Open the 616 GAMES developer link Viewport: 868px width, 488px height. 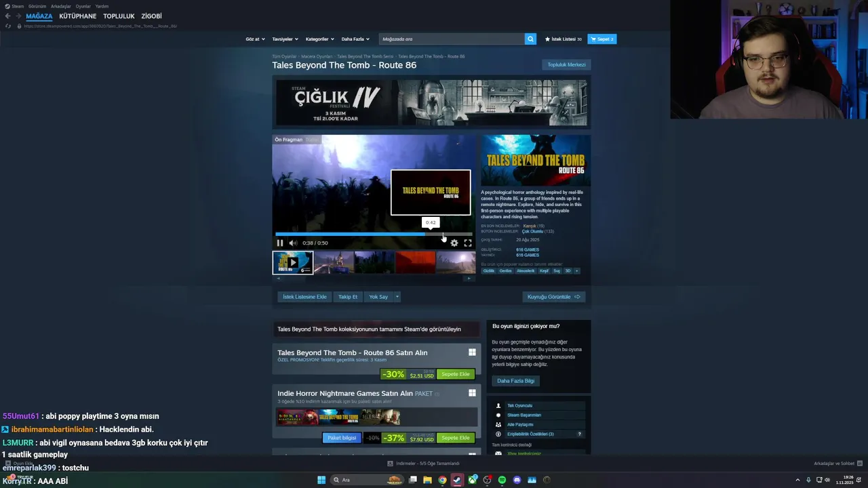(x=528, y=249)
